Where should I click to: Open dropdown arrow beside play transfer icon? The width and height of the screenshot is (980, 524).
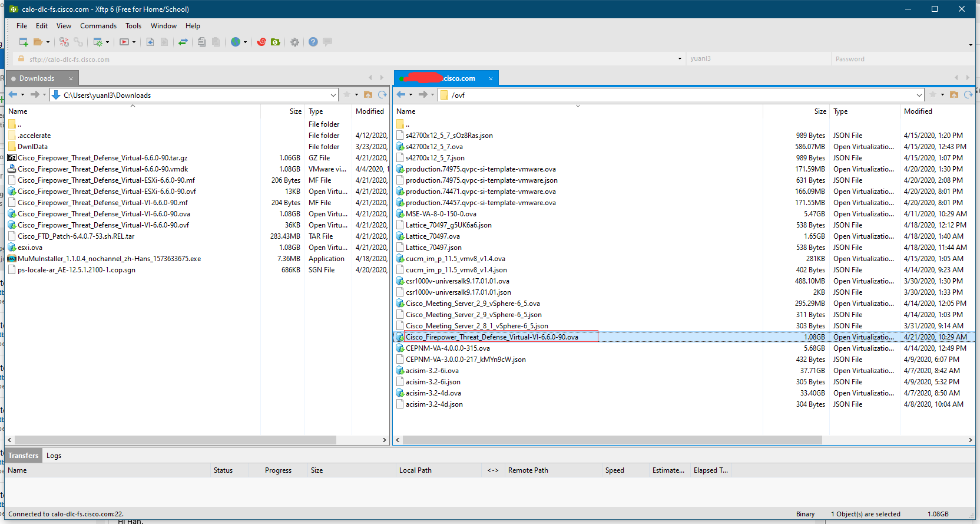[x=134, y=42]
